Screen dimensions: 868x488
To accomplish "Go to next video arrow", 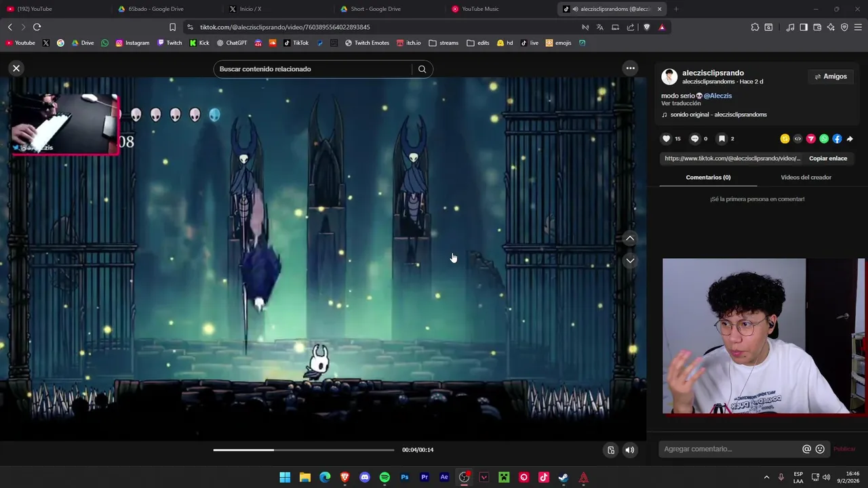I will pyautogui.click(x=630, y=260).
